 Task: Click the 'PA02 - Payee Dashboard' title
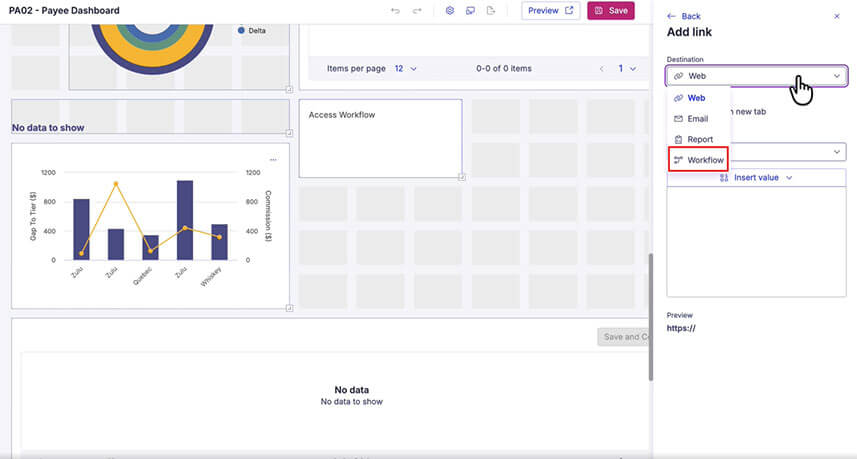[x=64, y=10]
